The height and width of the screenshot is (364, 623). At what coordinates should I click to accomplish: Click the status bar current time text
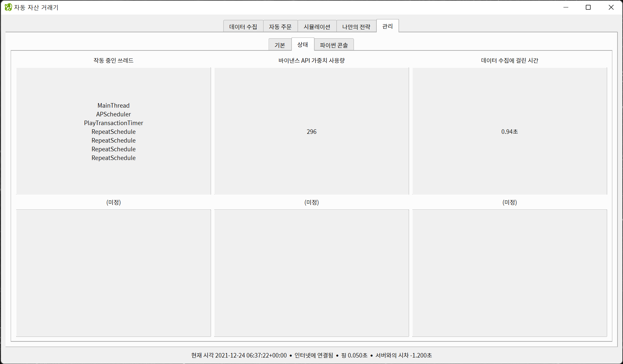point(239,355)
